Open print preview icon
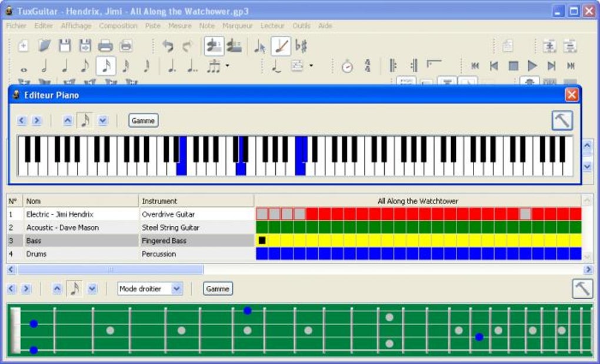This screenshot has width=600, height=364. click(x=126, y=46)
